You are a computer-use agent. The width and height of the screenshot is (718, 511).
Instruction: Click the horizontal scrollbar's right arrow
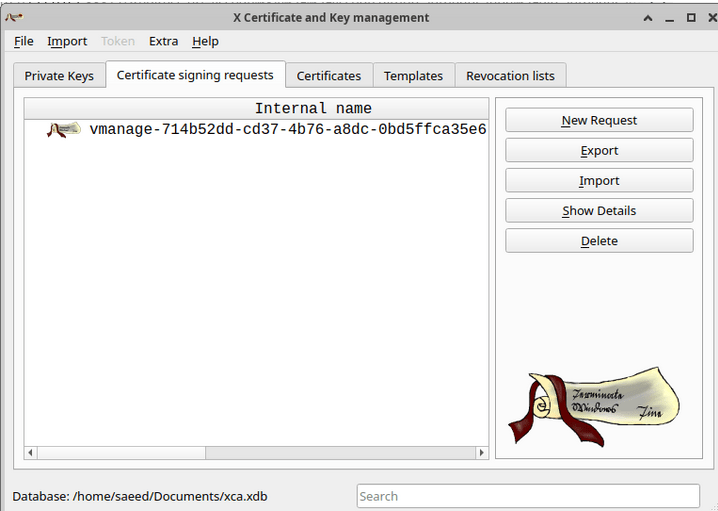[x=481, y=453]
